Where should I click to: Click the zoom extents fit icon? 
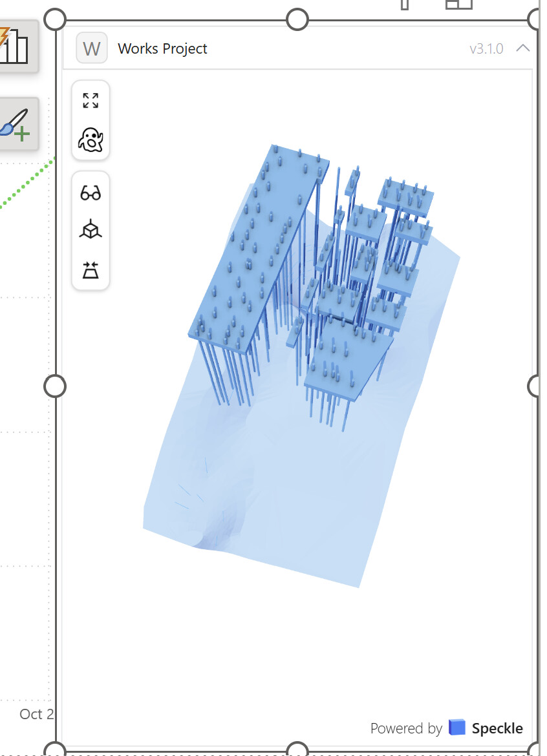tap(91, 101)
